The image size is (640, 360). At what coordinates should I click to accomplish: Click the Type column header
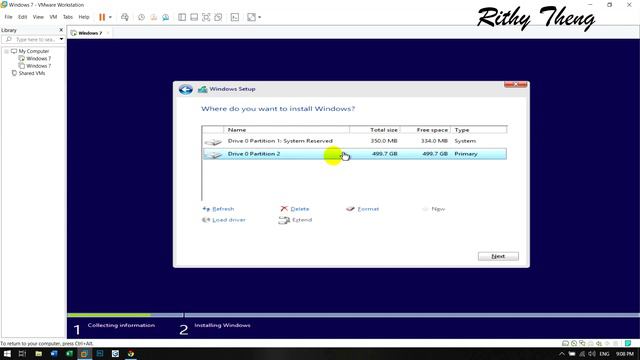pyautogui.click(x=479, y=130)
